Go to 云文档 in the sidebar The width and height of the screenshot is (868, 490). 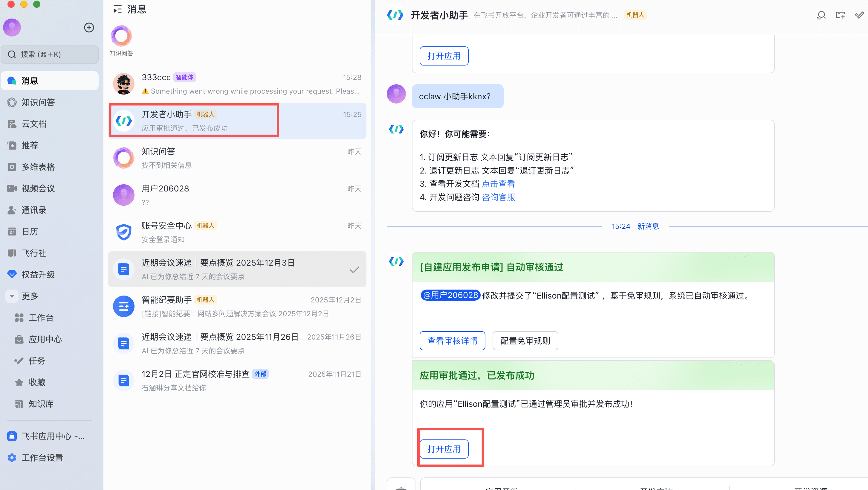(x=50, y=124)
